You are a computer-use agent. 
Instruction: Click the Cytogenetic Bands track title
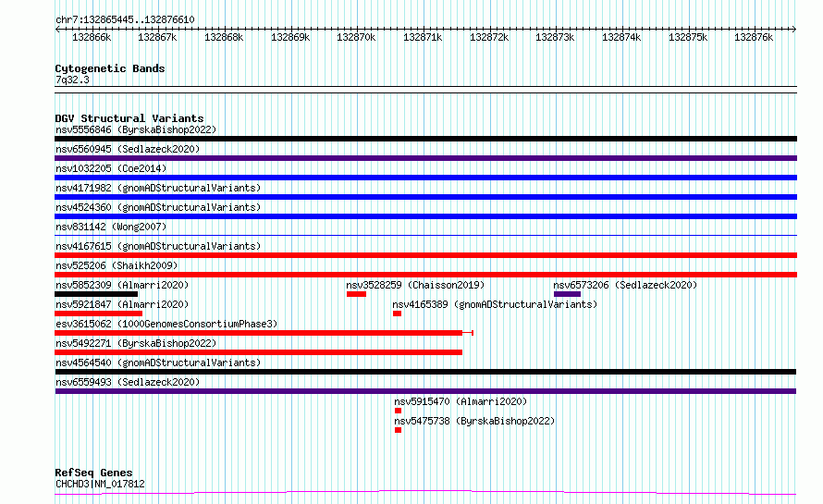110,68
